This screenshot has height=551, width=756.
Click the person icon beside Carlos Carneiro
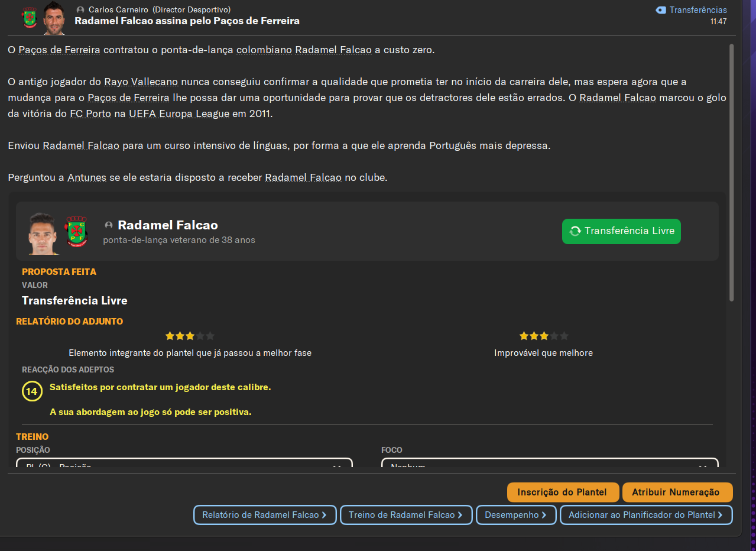[80, 10]
